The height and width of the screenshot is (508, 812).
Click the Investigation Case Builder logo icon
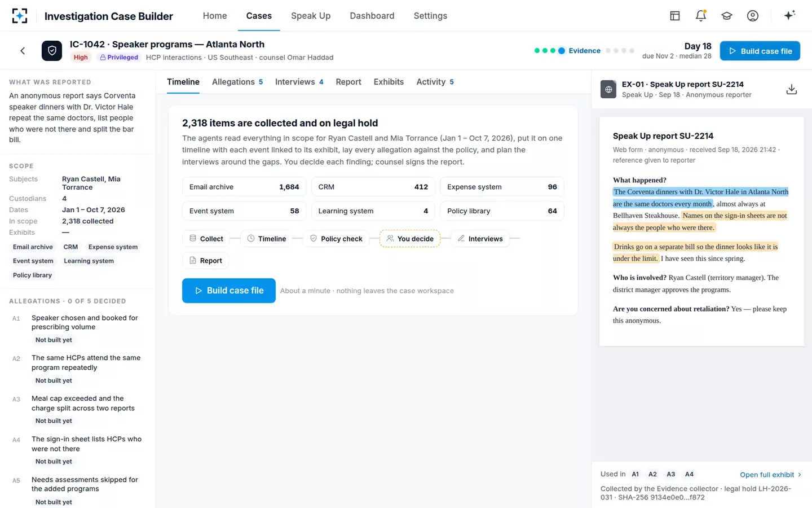[20, 16]
